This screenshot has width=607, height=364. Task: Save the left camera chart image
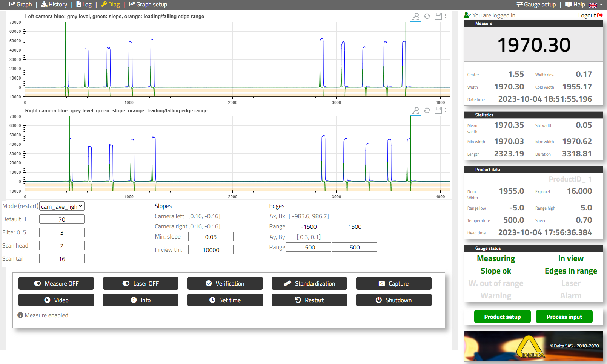coord(438,16)
